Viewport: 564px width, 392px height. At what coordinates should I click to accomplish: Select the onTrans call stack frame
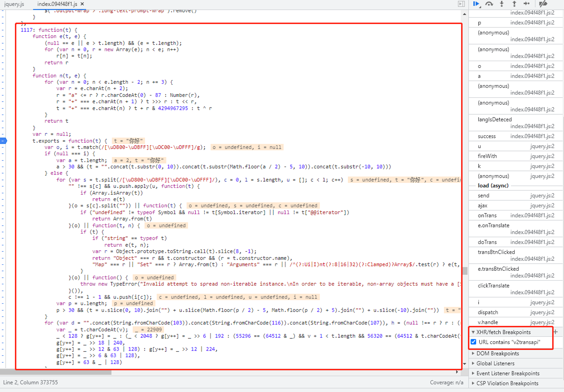pyautogui.click(x=516, y=215)
